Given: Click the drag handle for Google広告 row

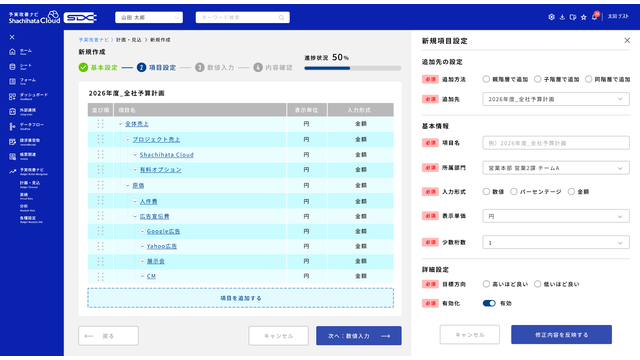Looking at the screenshot, I should [100, 231].
